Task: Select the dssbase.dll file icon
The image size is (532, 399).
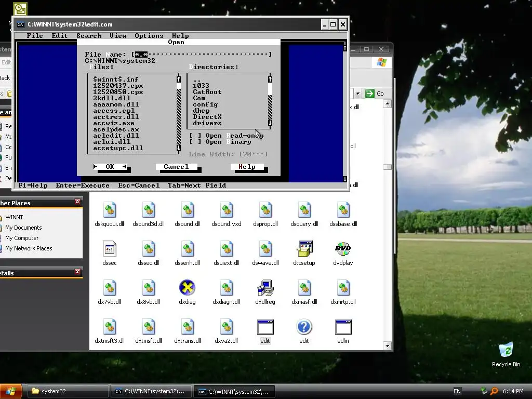Action: point(343,210)
